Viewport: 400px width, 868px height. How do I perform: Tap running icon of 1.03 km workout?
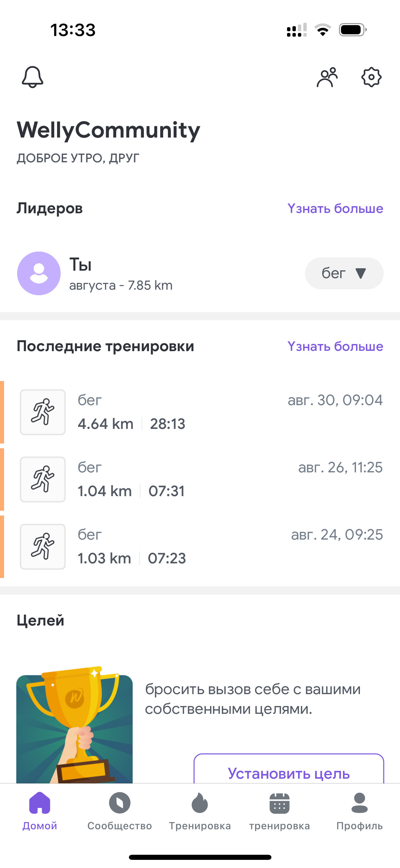pyautogui.click(x=43, y=546)
